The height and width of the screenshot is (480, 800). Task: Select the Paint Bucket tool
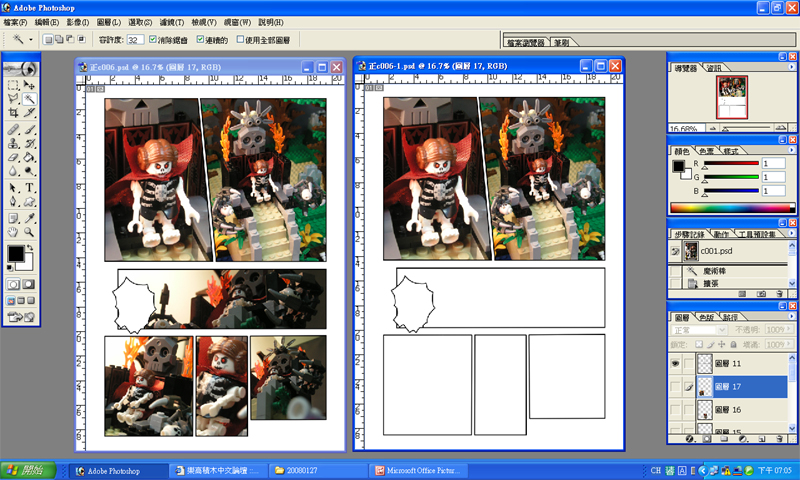(x=29, y=157)
